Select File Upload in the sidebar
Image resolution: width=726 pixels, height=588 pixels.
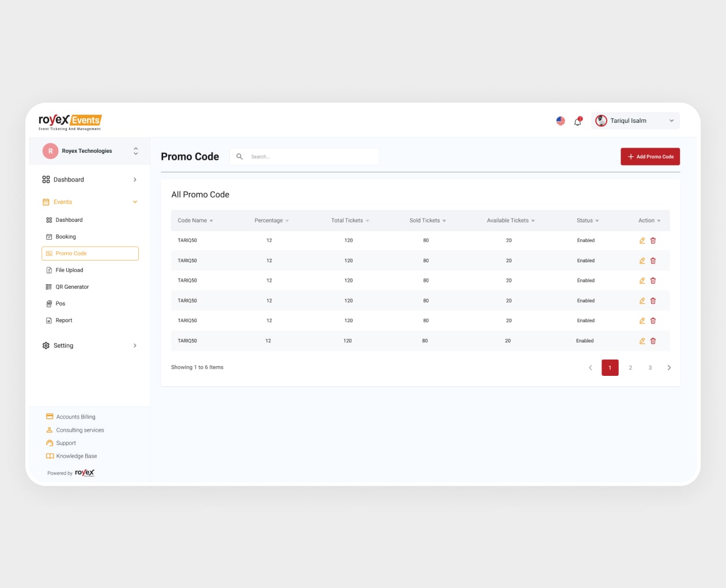click(69, 270)
